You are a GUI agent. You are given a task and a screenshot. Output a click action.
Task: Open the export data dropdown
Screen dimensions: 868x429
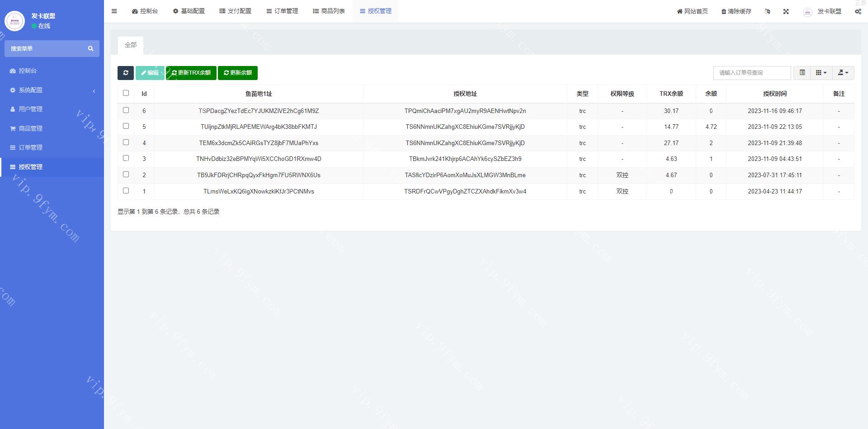point(843,73)
